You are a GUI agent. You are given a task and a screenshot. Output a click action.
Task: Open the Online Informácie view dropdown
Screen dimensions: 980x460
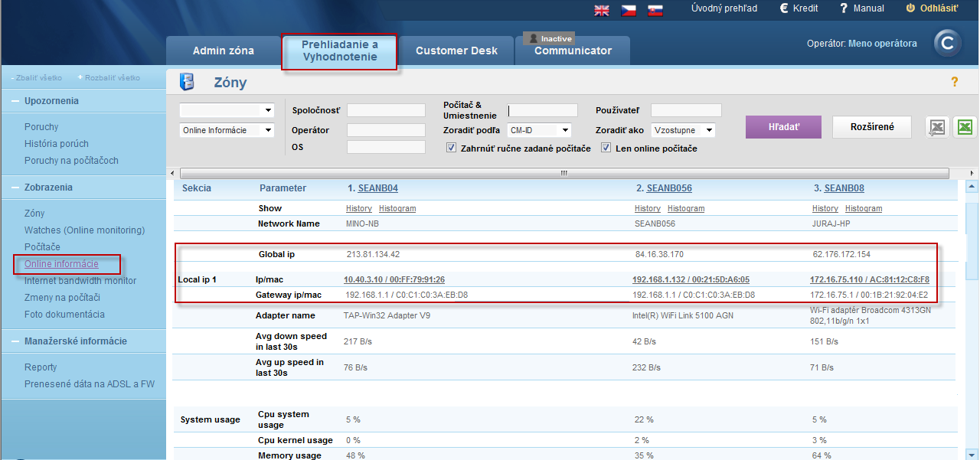point(227,130)
